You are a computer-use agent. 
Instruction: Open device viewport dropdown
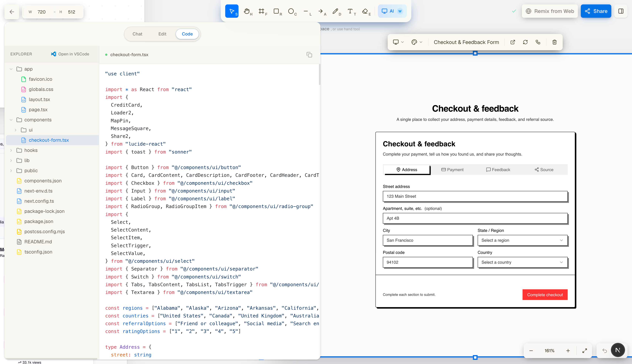(398, 42)
